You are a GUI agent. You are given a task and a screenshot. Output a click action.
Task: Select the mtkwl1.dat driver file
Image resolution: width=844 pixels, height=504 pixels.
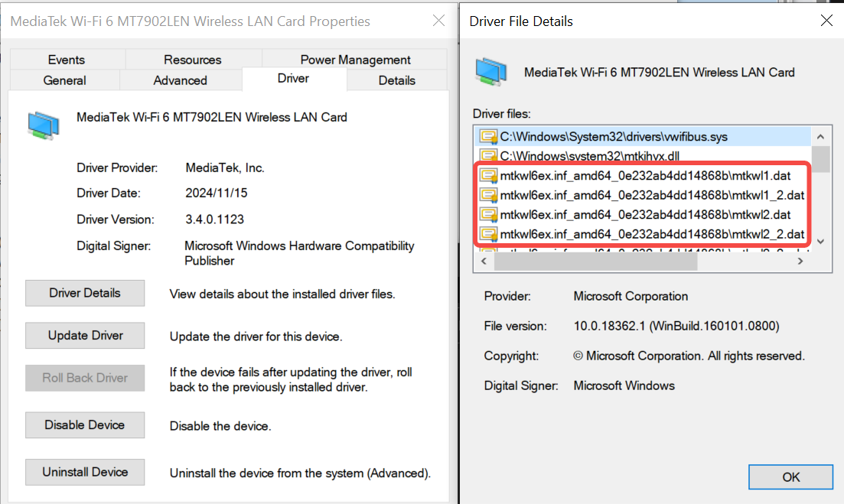[644, 176]
